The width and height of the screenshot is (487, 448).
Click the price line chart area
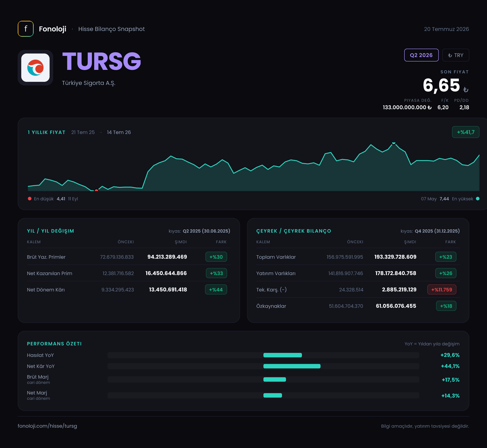253,167
